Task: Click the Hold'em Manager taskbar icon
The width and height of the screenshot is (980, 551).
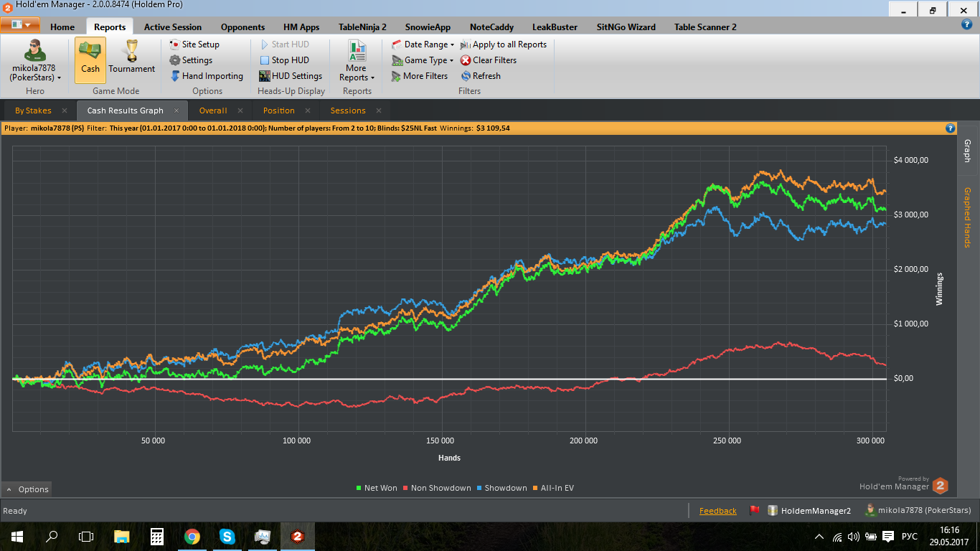Action: [x=296, y=536]
